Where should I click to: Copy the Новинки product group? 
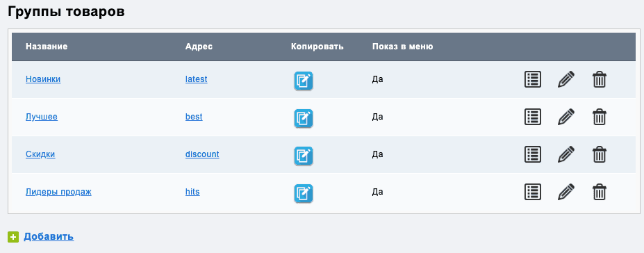303,81
